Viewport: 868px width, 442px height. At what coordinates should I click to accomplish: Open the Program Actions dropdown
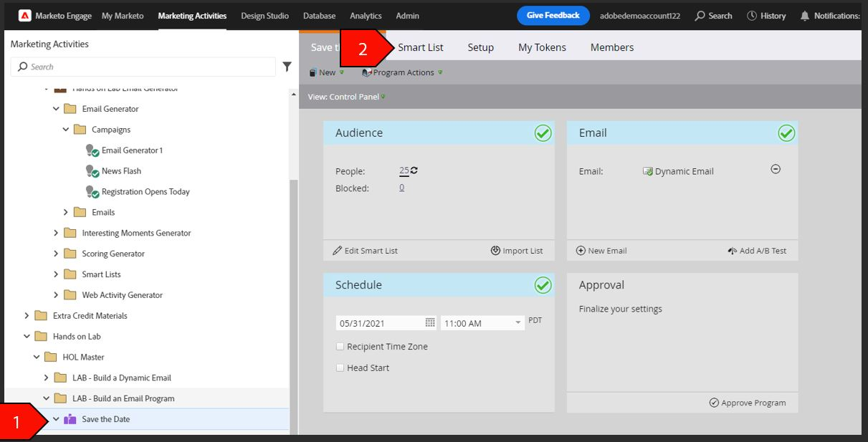point(402,72)
